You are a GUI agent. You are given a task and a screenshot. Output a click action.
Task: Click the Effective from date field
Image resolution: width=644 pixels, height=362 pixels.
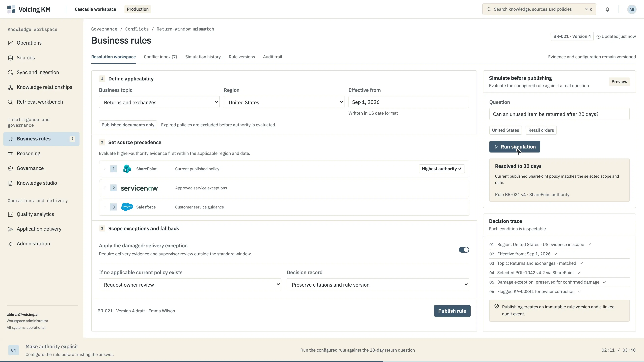click(x=409, y=102)
